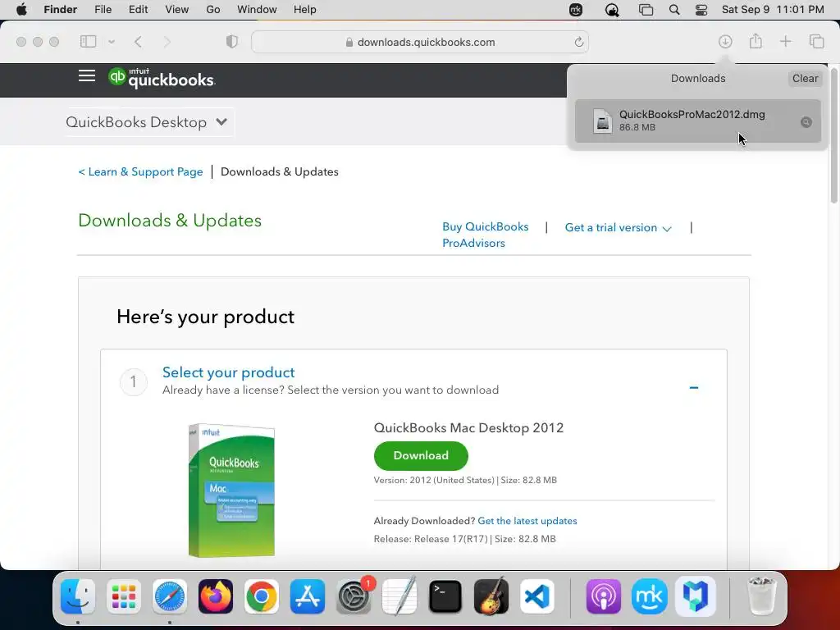Go to Learn & Support Page

pyautogui.click(x=140, y=171)
